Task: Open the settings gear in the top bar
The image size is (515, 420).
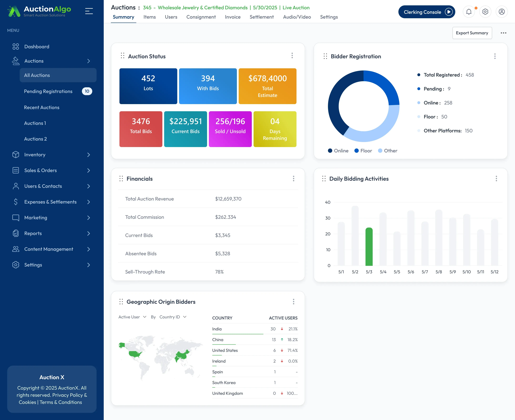Action: (x=485, y=11)
